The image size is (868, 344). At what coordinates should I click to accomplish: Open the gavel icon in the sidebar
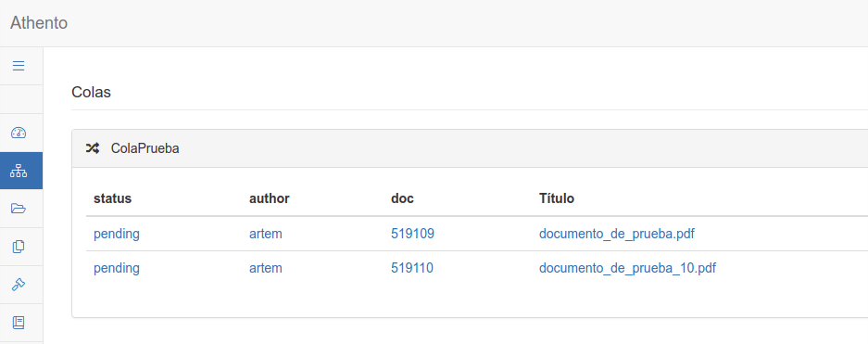click(x=19, y=285)
